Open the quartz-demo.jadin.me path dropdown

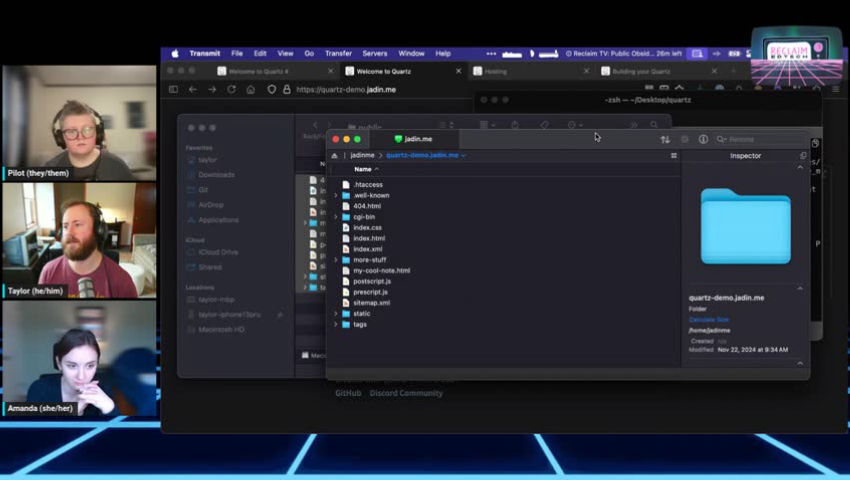click(x=426, y=156)
